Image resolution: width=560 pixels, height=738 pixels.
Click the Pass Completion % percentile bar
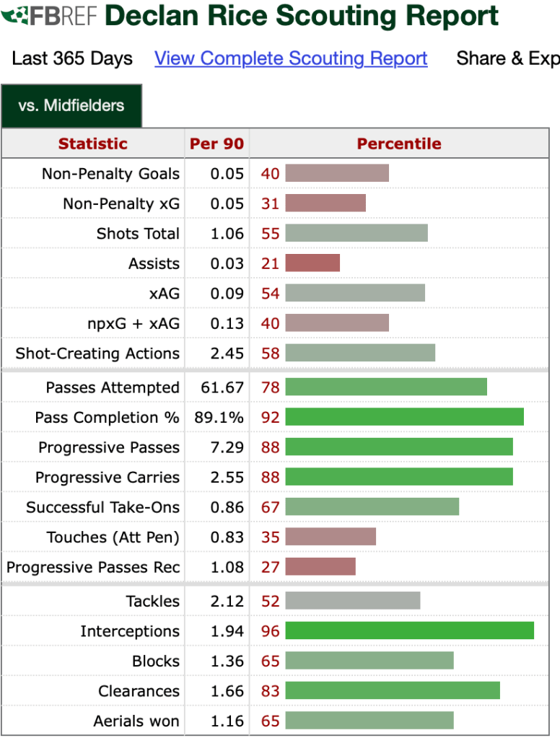(404, 418)
